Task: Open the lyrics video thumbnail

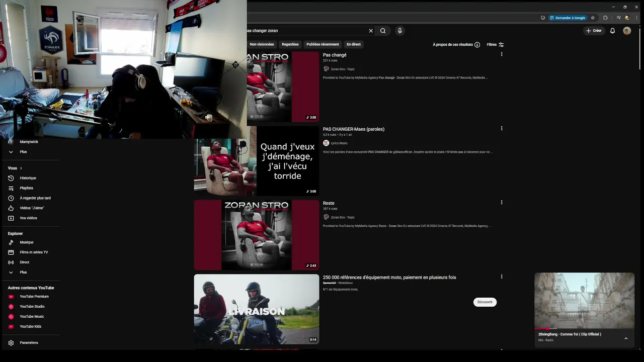Action: (x=257, y=161)
